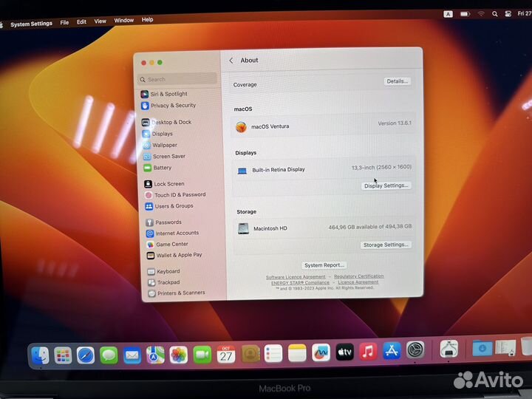Open Freeform from the Dock

point(321,353)
